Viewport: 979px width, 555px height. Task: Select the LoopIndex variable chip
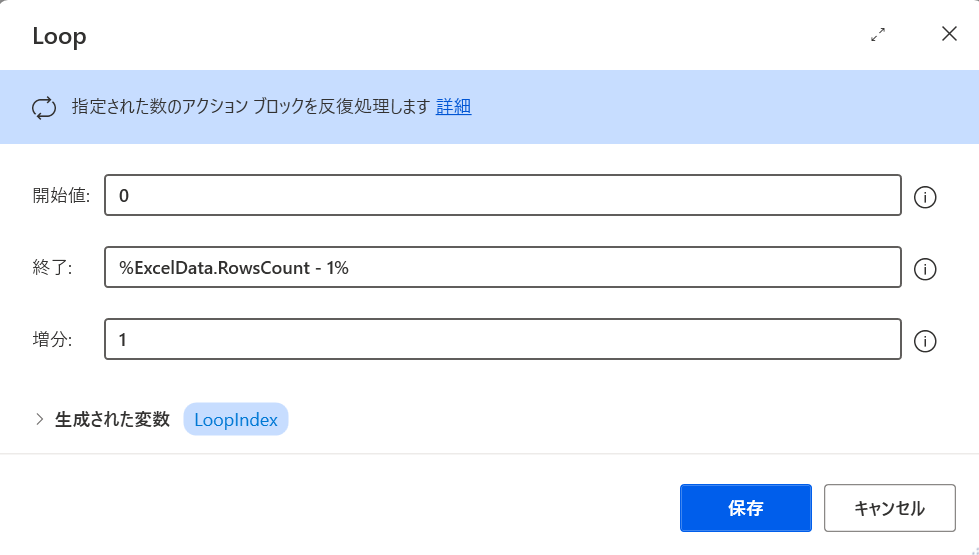(236, 419)
